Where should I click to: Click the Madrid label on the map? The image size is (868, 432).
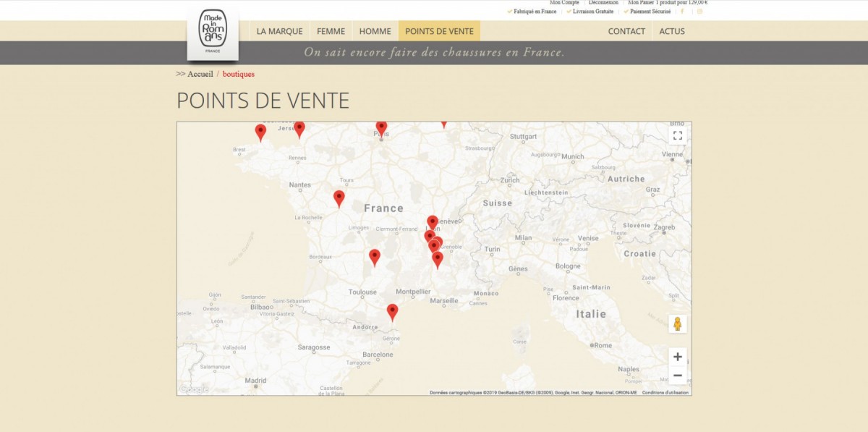(255, 381)
